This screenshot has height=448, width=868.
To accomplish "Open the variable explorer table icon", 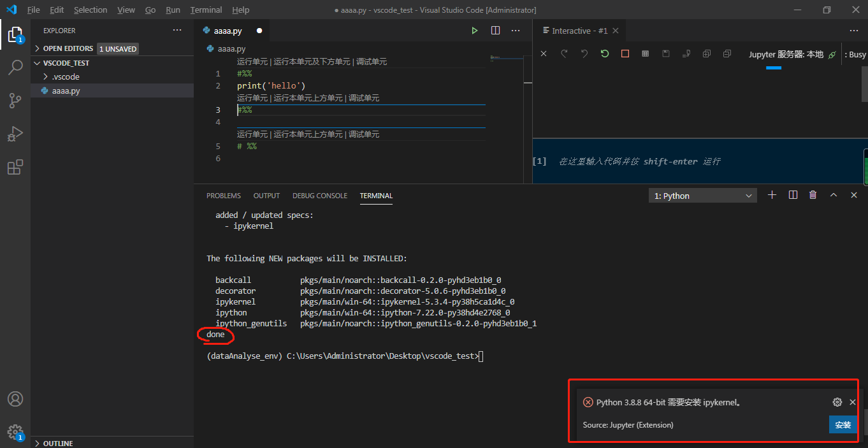I will coord(646,54).
